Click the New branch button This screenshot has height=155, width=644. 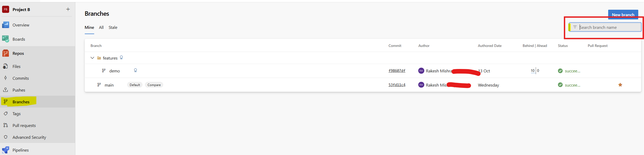623,14
